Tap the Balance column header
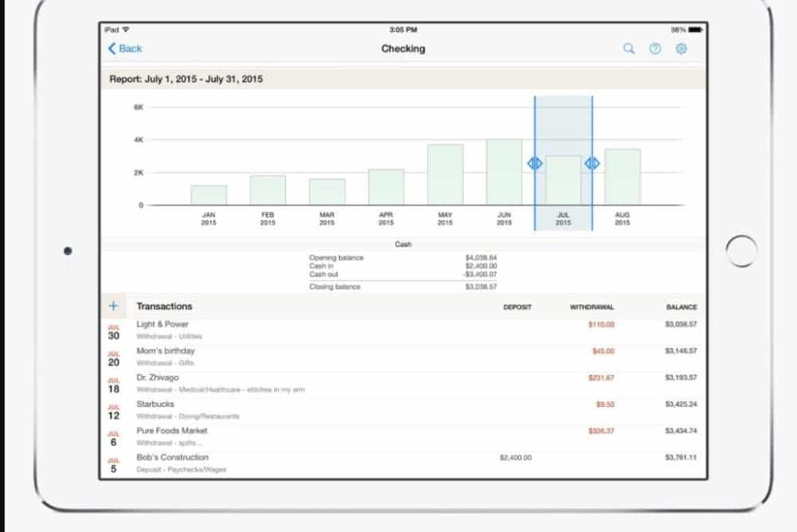This screenshot has width=797, height=532. point(681,307)
